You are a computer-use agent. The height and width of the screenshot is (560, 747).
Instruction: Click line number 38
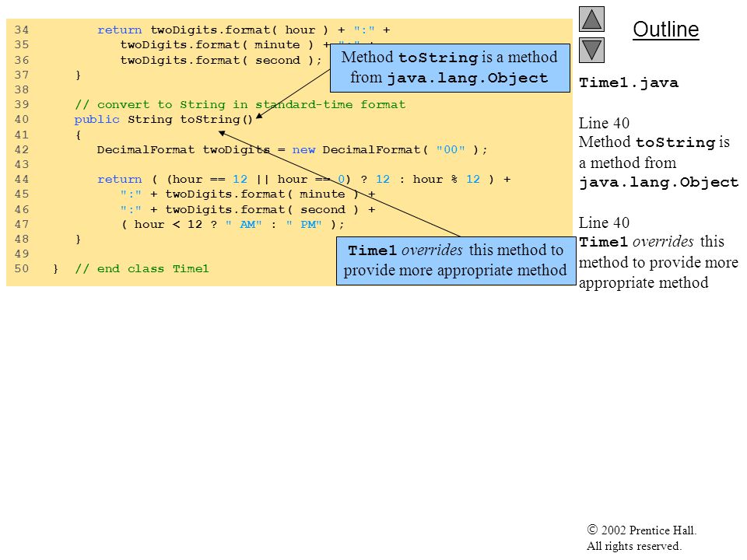22,89
